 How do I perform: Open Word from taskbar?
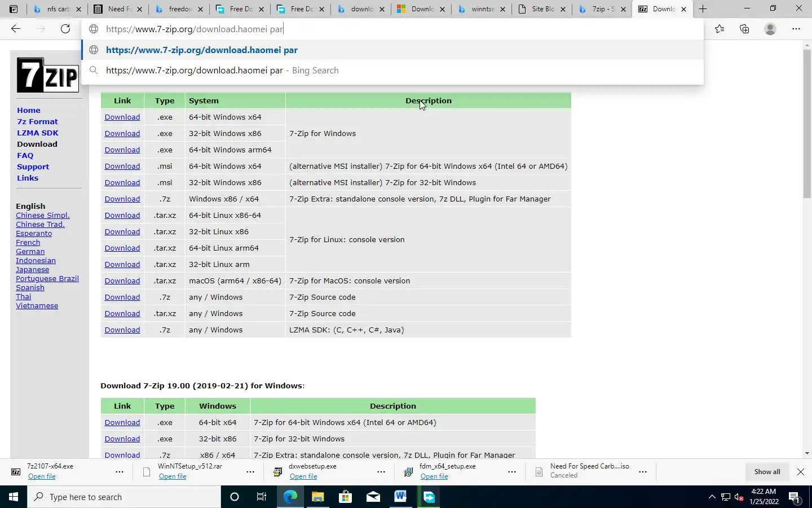point(400,497)
